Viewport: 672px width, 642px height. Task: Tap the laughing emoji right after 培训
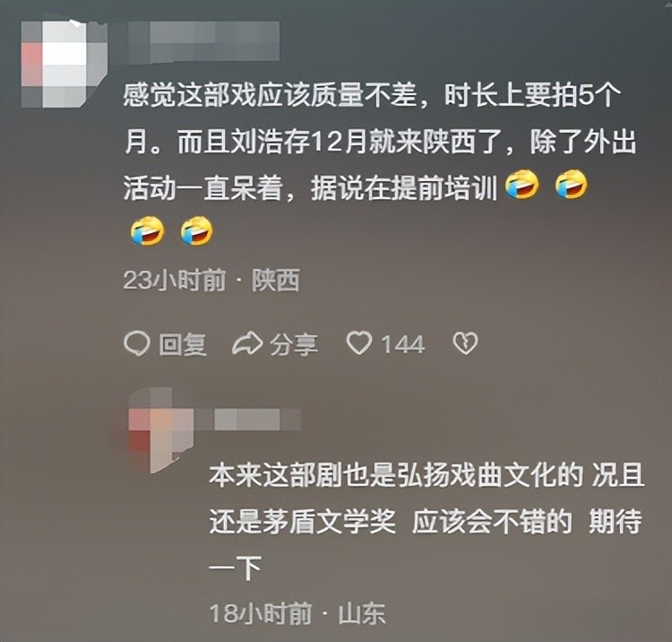click(521, 185)
